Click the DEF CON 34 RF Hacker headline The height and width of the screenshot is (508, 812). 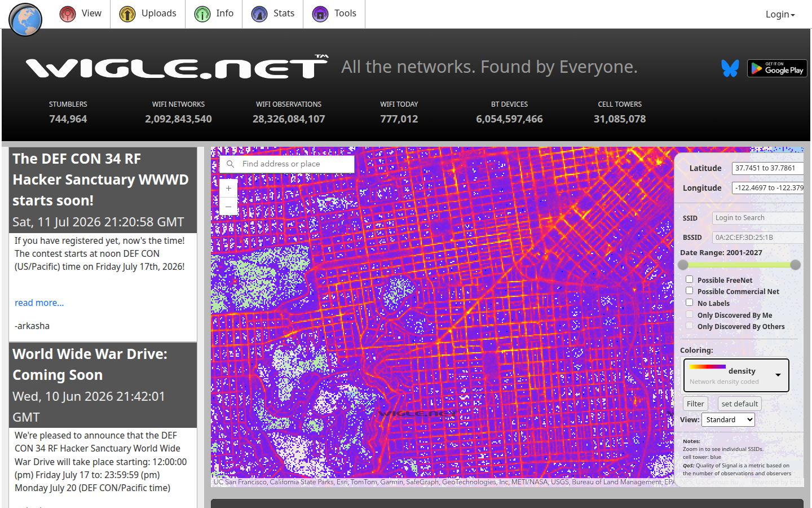tap(100, 179)
